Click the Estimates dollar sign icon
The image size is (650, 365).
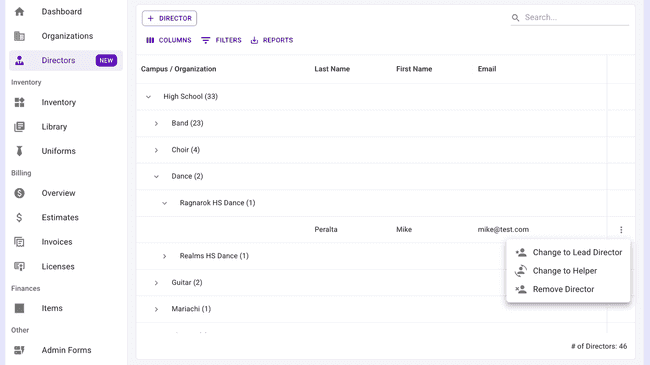coord(19,217)
